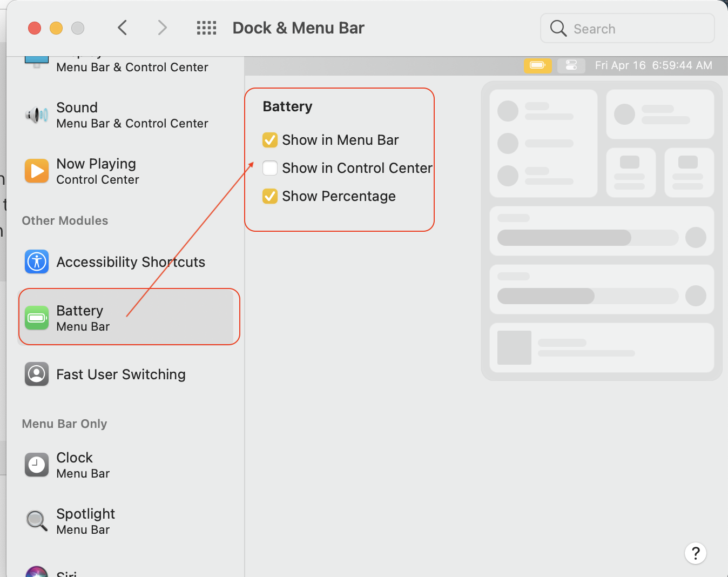
Task: Click the Clock icon in sidebar
Action: 37,465
